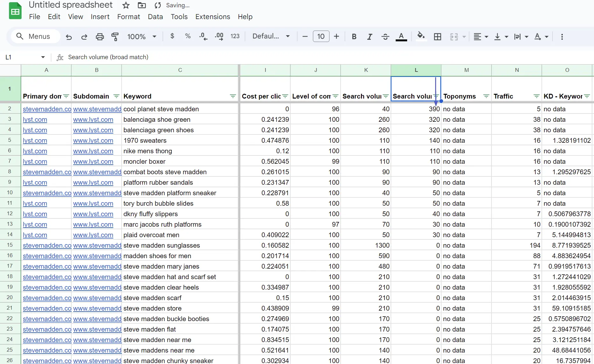
Task: Click the formula bar content
Action: click(108, 57)
